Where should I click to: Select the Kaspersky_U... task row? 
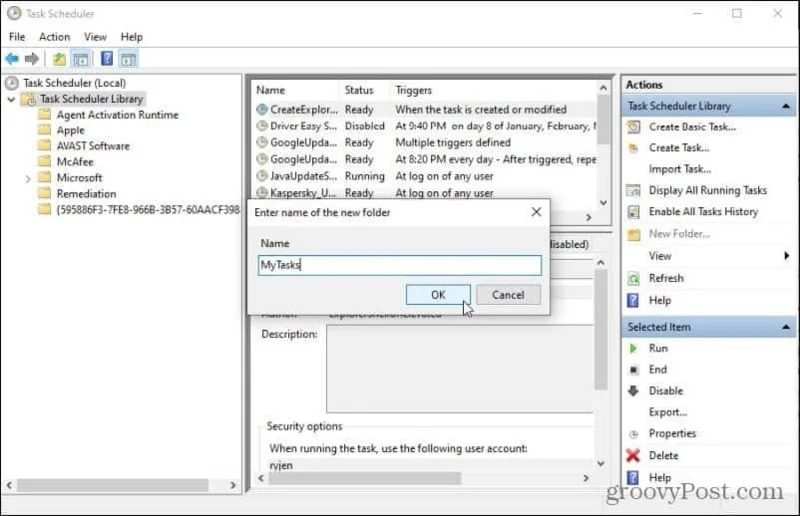426,193
